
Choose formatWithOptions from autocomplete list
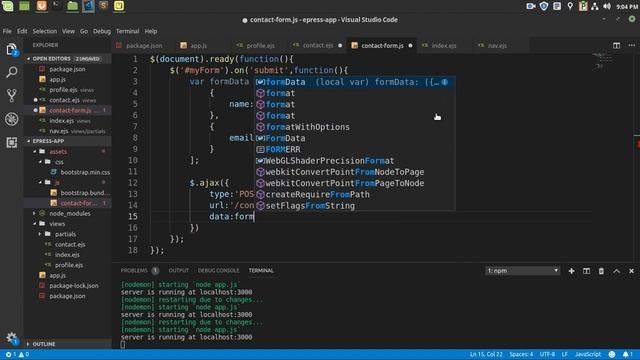[x=355, y=127]
